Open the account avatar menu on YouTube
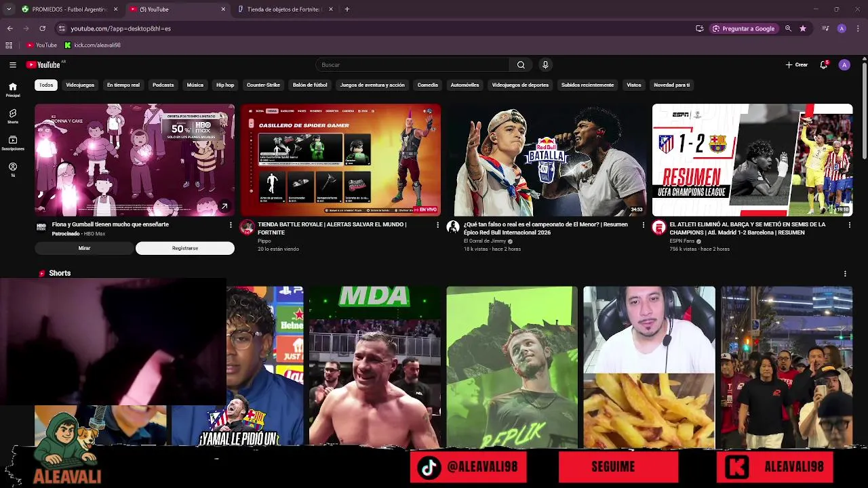 pyautogui.click(x=844, y=65)
